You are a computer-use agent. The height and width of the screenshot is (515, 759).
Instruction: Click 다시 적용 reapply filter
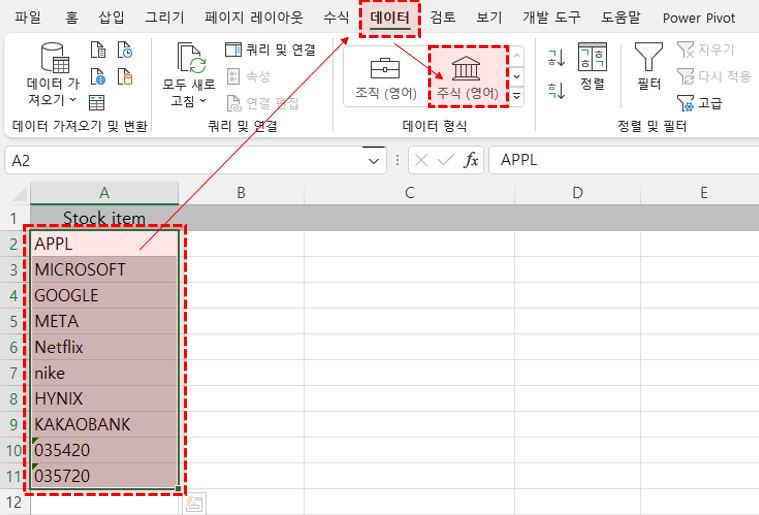[x=714, y=76]
